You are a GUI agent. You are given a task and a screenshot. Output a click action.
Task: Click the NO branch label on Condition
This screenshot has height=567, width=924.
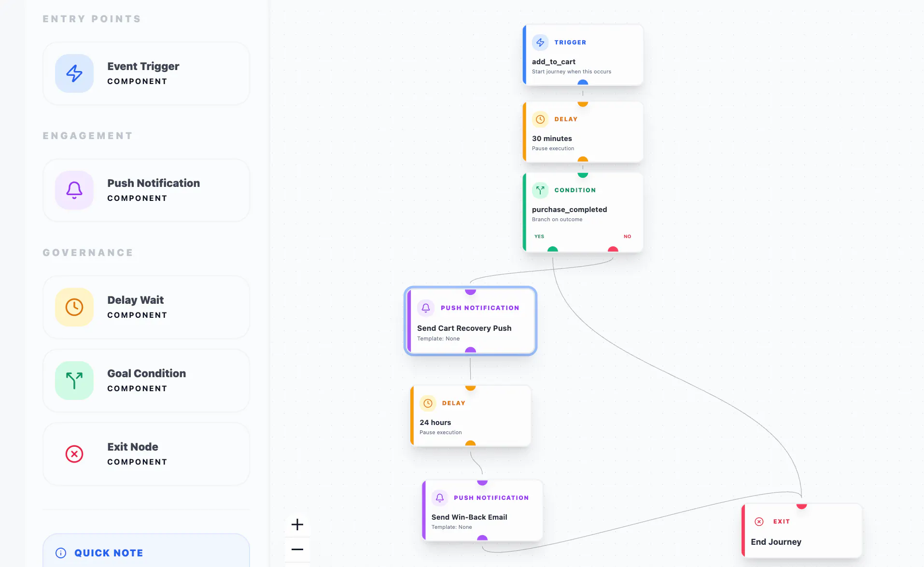click(x=627, y=237)
